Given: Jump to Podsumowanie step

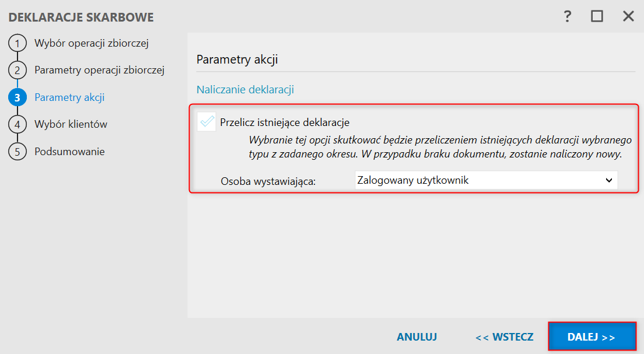Looking at the screenshot, I should pyautogui.click(x=69, y=152).
